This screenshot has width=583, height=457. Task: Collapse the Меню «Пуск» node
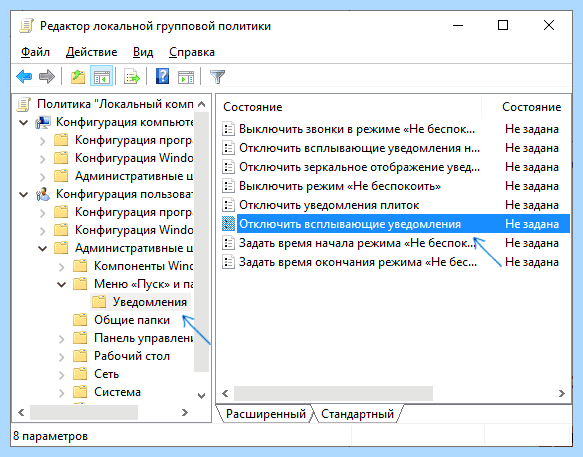62,284
